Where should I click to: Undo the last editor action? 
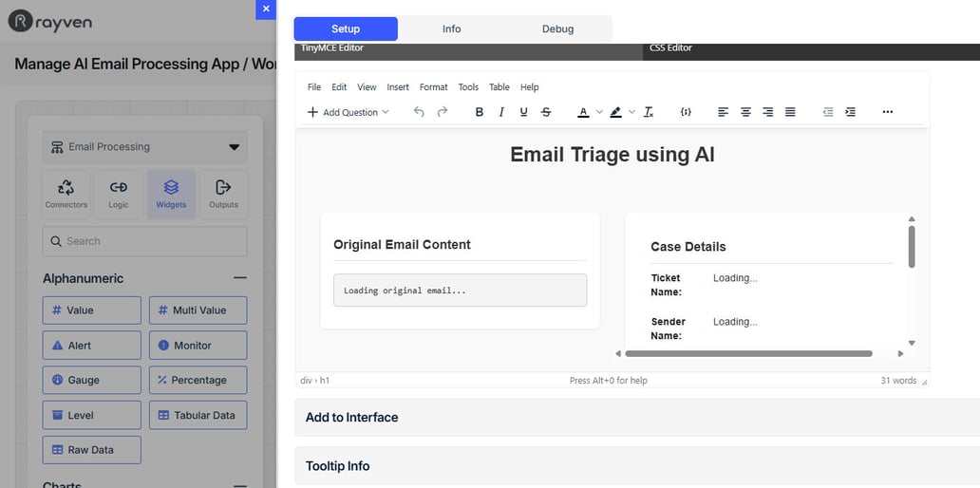[419, 112]
